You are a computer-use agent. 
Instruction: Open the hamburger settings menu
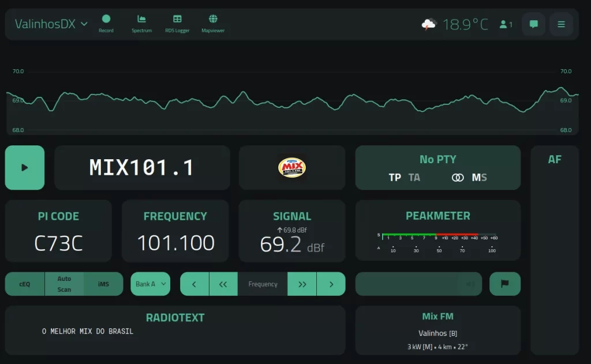(x=561, y=24)
